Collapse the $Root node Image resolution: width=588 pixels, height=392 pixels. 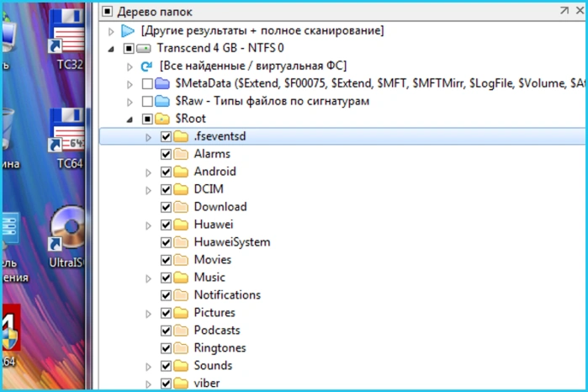pos(130,119)
